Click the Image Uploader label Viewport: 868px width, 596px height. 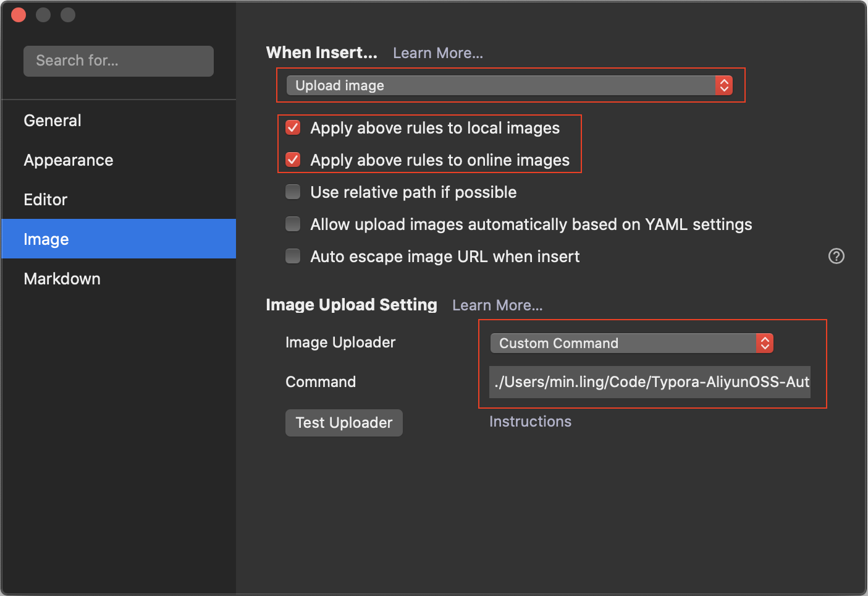tap(340, 343)
